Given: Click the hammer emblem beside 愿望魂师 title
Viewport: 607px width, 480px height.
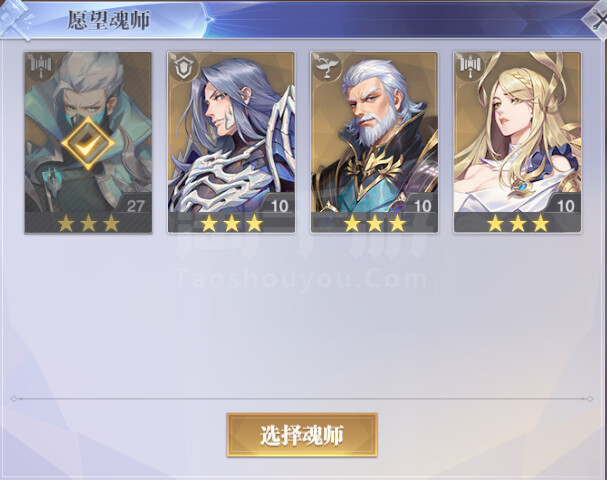Looking at the screenshot, I should point(15,19).
